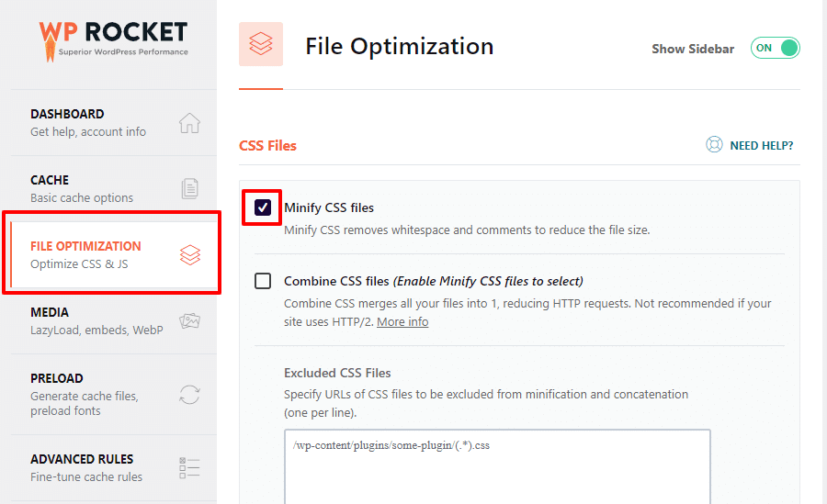Click the Combine CSS files label
The width and height of the screenshot is (827, 504).
click(433, 281)
